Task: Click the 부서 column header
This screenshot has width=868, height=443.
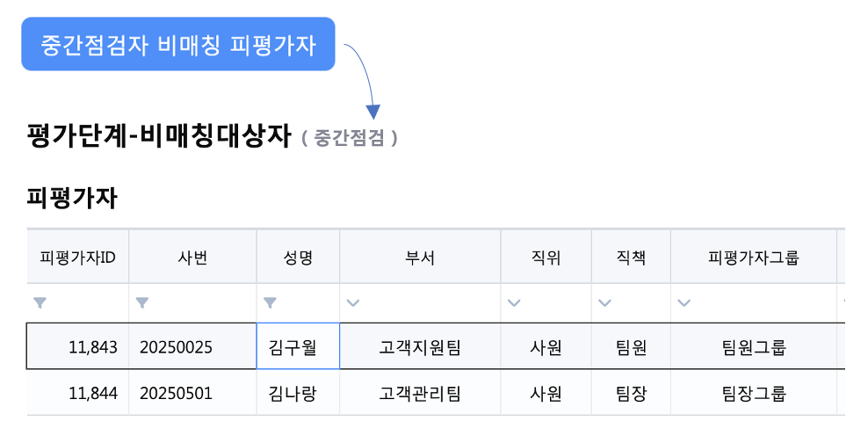Action: pos(420,258)
